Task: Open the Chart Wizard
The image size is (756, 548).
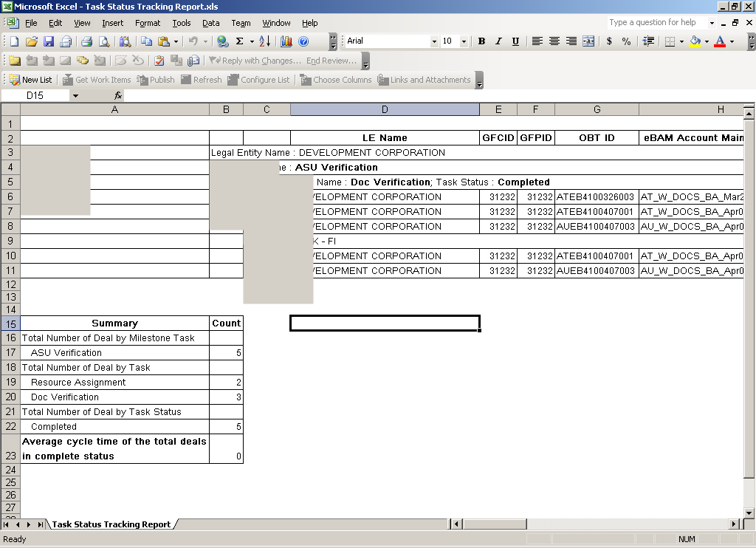Action: pyautogui.click(x=286, y=41)
